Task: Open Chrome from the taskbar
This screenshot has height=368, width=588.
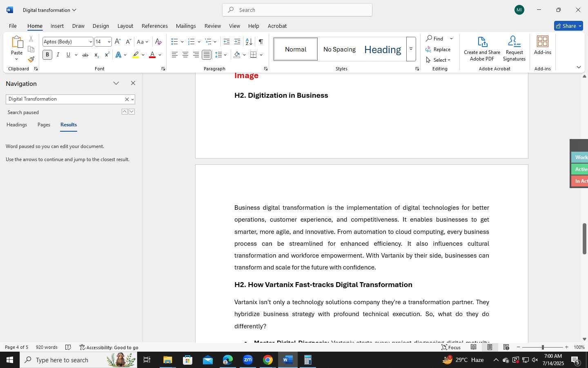Action: (268, 360)
